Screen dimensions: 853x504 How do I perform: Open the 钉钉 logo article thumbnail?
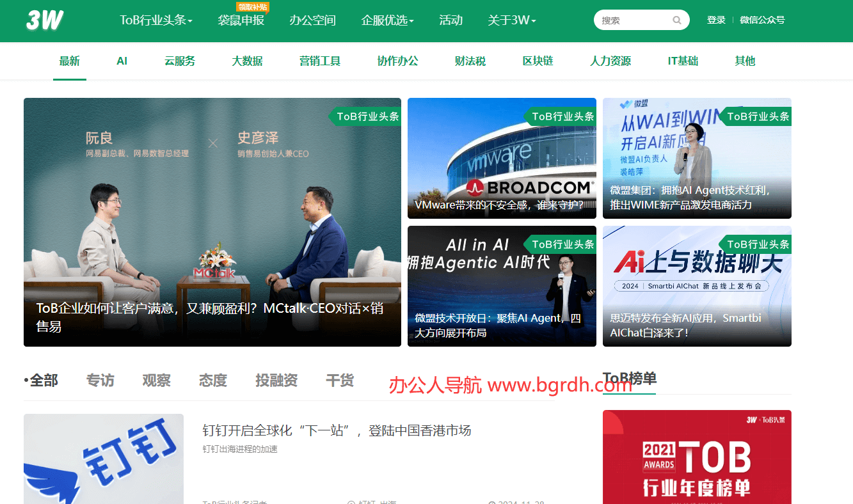pos(103,459)
